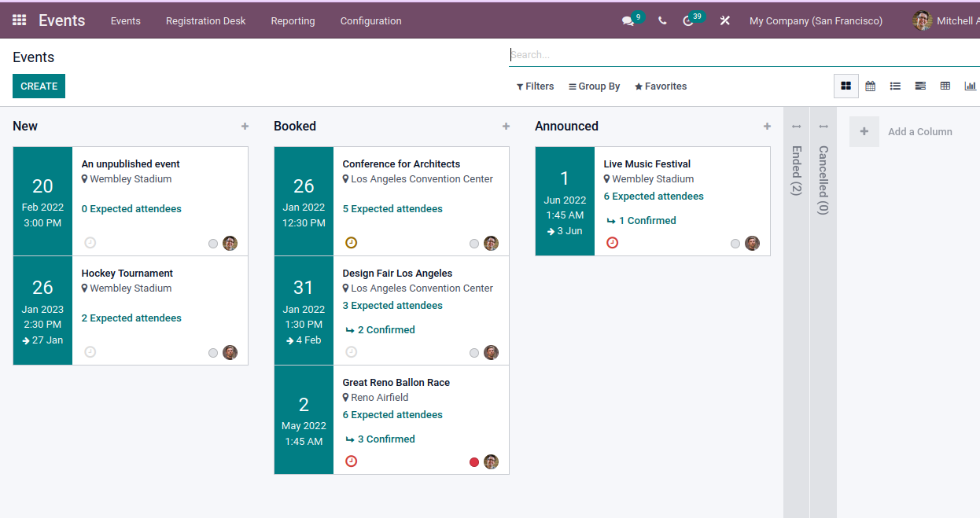
Task: Click user avatar on Great Reno Ballon Race card
Action: point(491,461)
